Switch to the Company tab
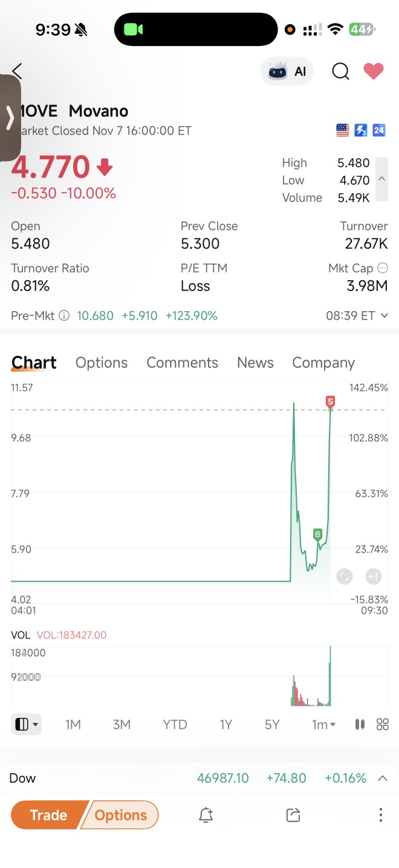 tap(323, 363)
